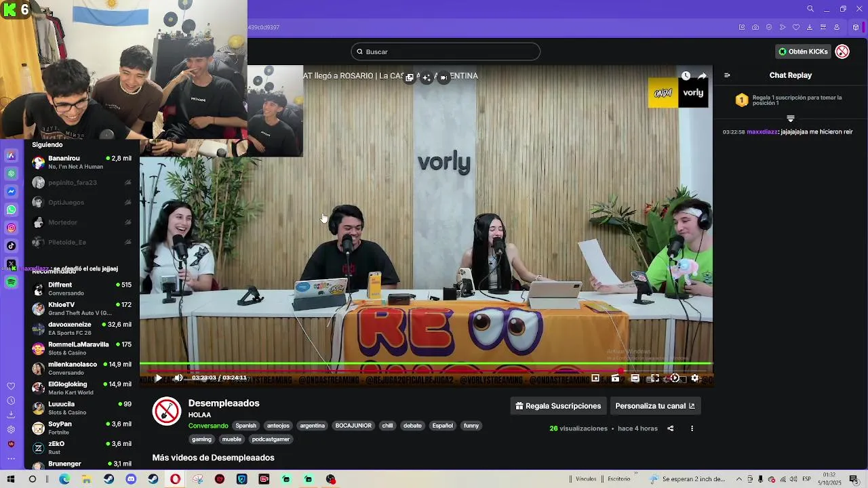Open Instagram from the Opera sidebar
This screenshot has width=868, height=488.
click(11, 228)
